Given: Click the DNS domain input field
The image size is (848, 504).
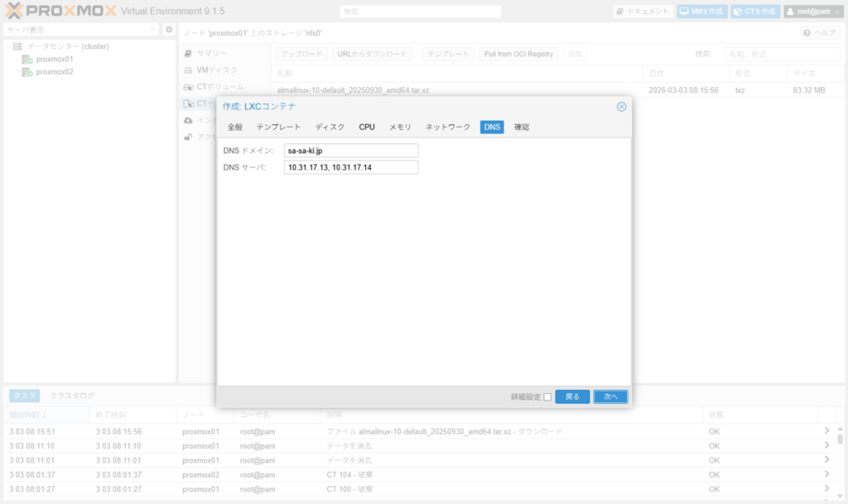Looking at the screenshot, I should click(x=350, y=151).
